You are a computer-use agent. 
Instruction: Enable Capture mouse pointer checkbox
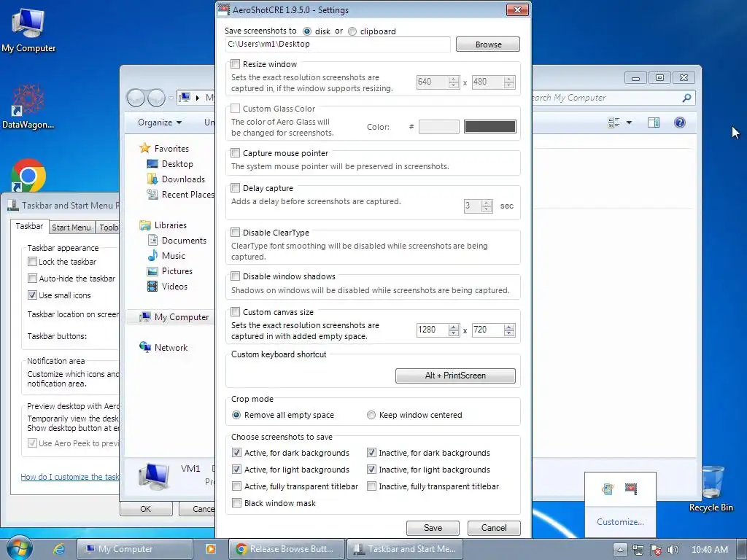pos(236,153)
